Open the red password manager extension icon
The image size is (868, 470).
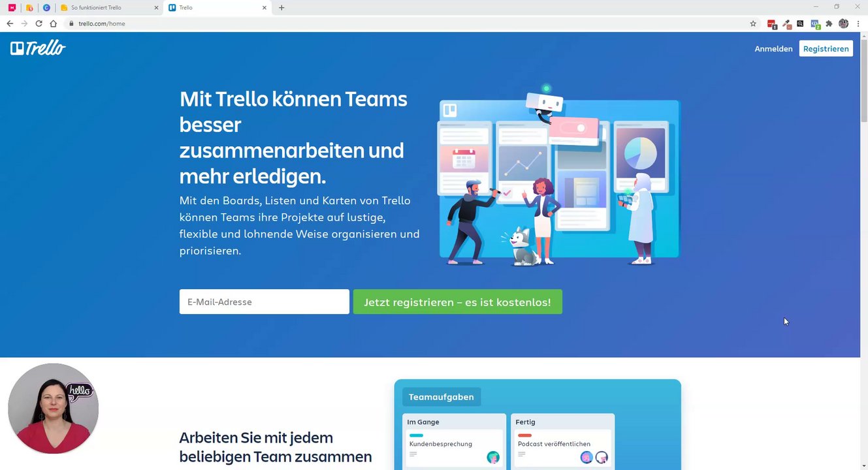tap(771, 24)
